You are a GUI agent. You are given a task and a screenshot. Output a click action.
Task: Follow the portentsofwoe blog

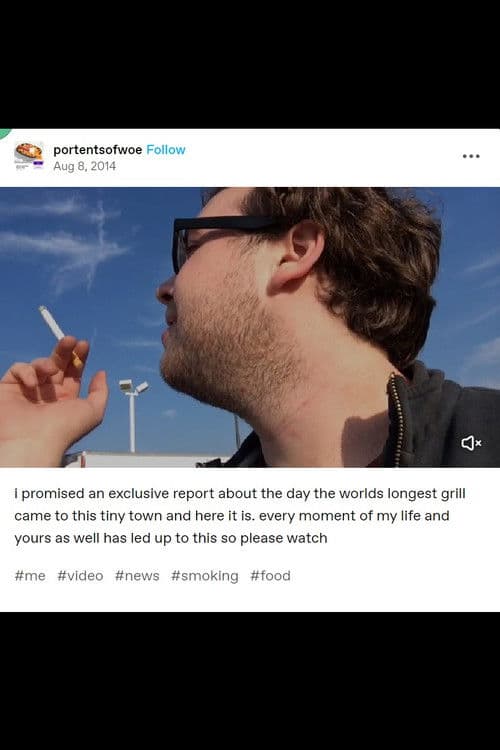166,150
